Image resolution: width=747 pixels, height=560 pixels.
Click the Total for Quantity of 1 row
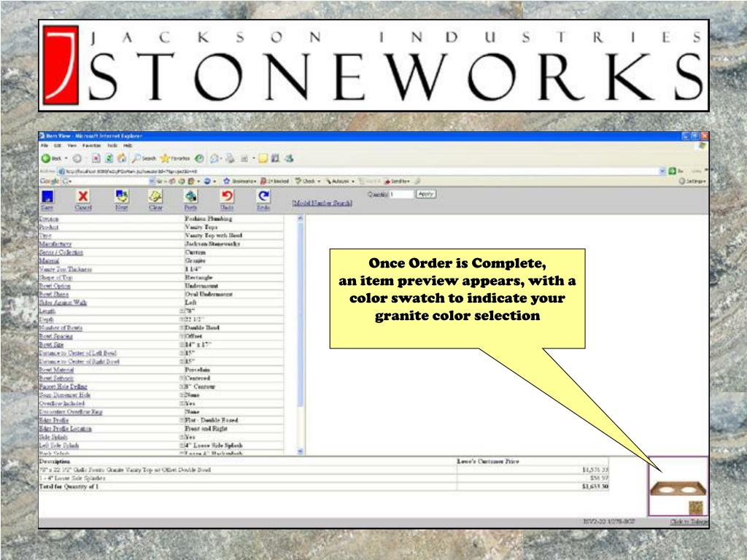[x=323, y=486]
